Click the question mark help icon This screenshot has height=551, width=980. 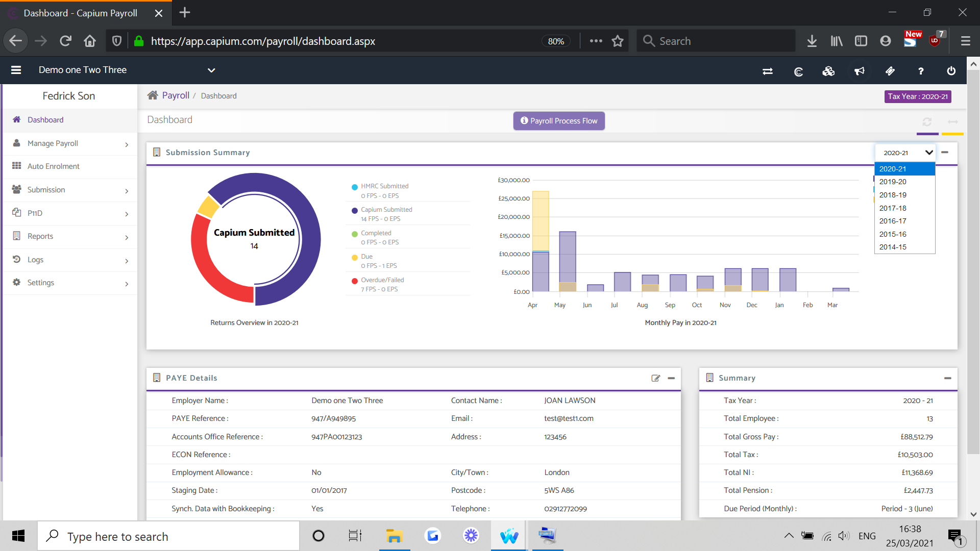coord(921,71)
